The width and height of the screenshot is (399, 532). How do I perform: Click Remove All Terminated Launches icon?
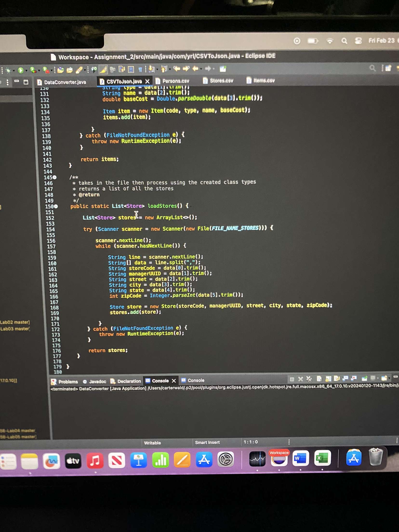tap(309, 379)
